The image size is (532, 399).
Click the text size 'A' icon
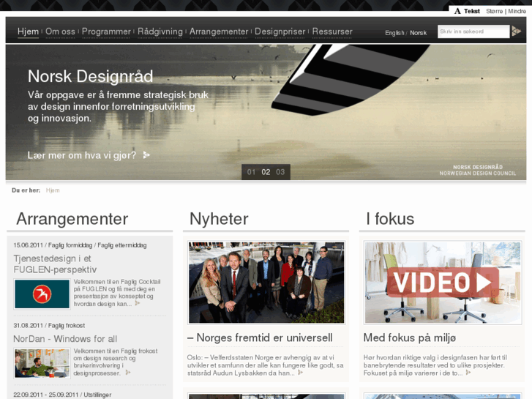(457, 11)
